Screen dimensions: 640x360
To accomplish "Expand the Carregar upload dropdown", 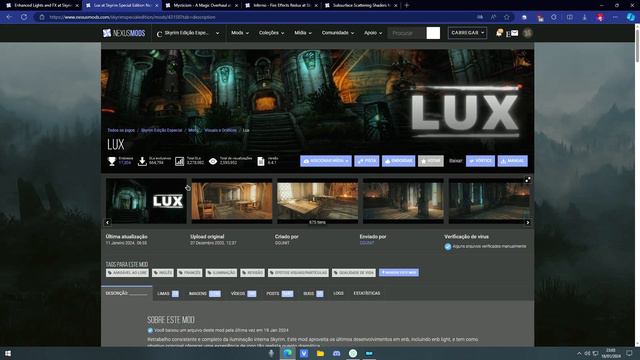I will click(x=467, y=33).
